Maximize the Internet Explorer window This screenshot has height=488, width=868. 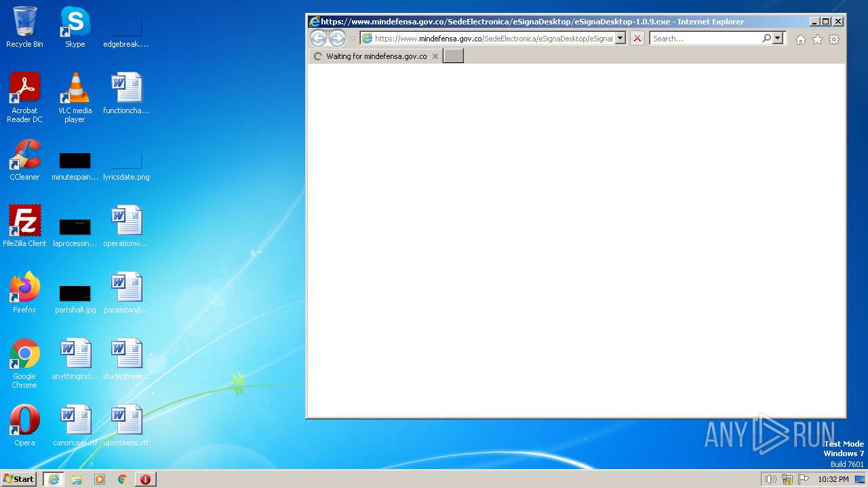[826, 22]
